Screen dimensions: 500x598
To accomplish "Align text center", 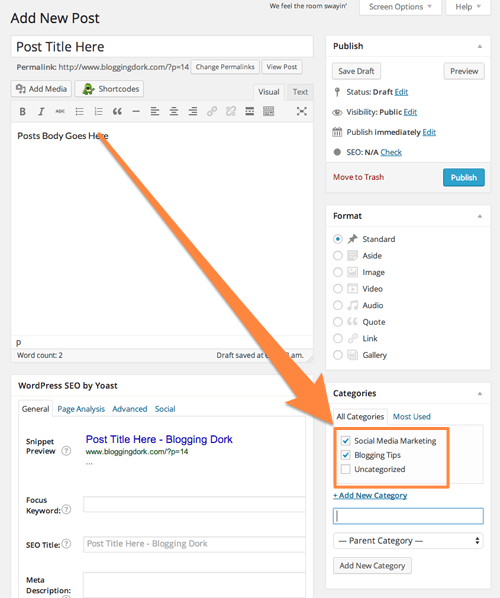I will click(174, 111).
